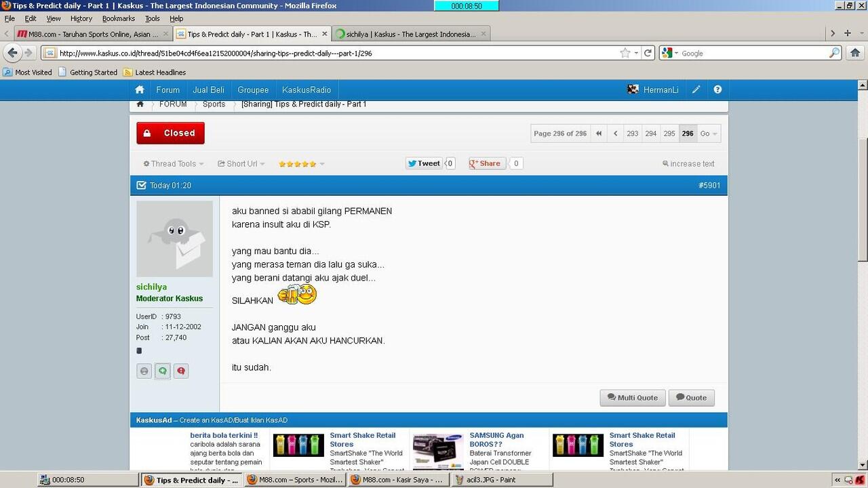Screen dimensions: 868x488
Task: Close the Tips & Predict daily tab
Action: [324, 34]
